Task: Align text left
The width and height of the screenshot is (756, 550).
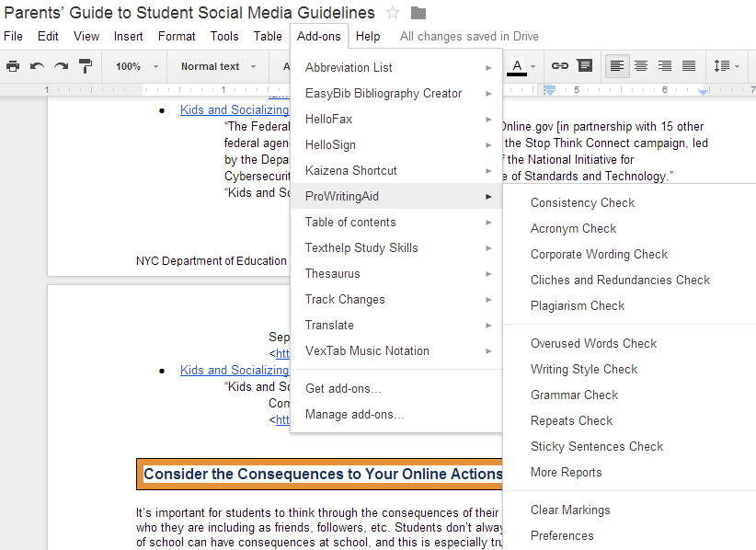Action: 617,66
